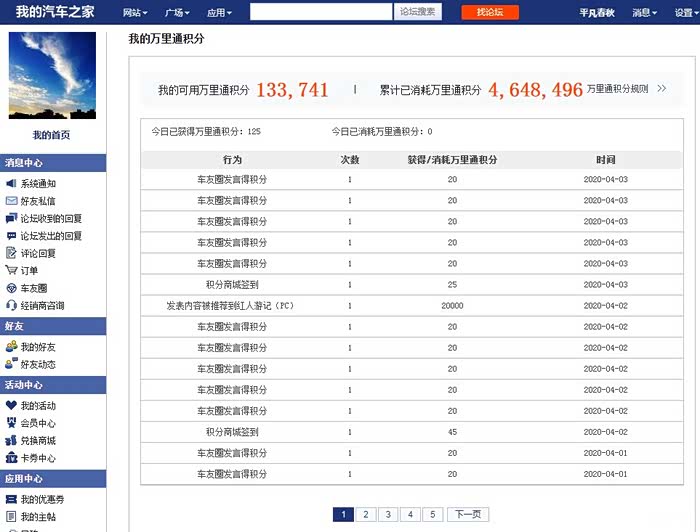This screenshot has width=700, height=532.
Task: Open the 应用 dropdown menu
Action: coord(218,13)
